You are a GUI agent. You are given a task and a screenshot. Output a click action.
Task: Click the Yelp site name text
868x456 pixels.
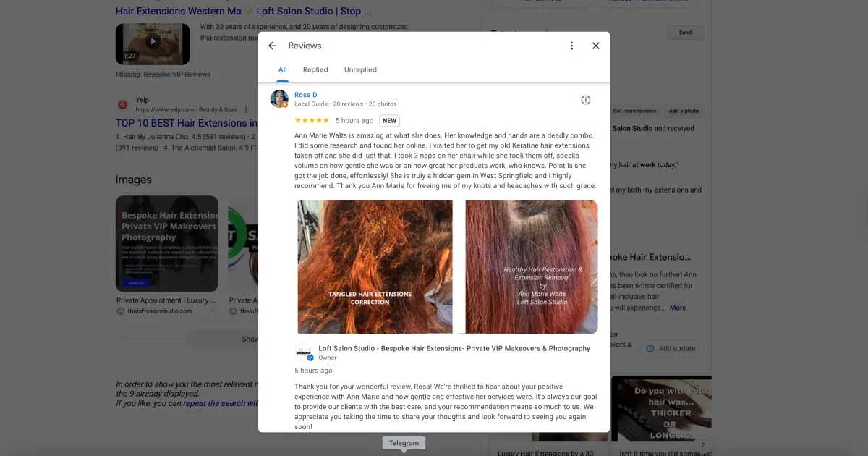pyautogui.click(x=142, y=100)
